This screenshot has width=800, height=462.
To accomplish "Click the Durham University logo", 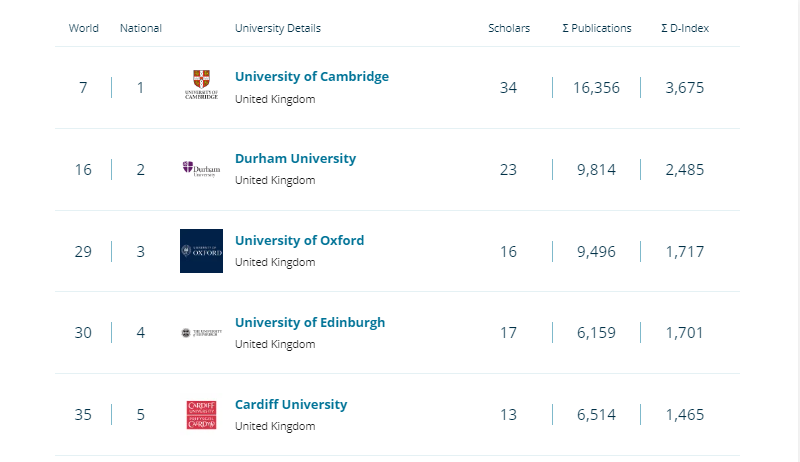I will click(201, 169).
